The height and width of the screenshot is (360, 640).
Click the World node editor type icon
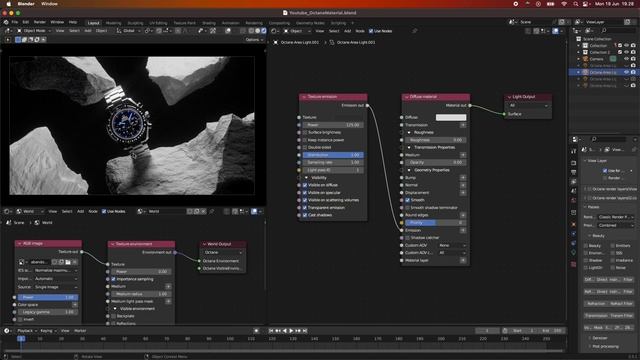coord(7,211)
